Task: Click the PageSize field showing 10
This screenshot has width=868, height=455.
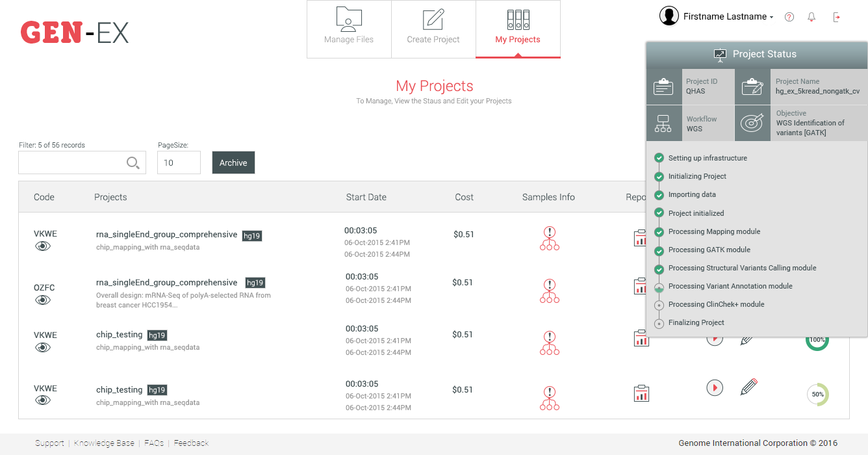Action: pyautogui.click(x=179, y=162)
